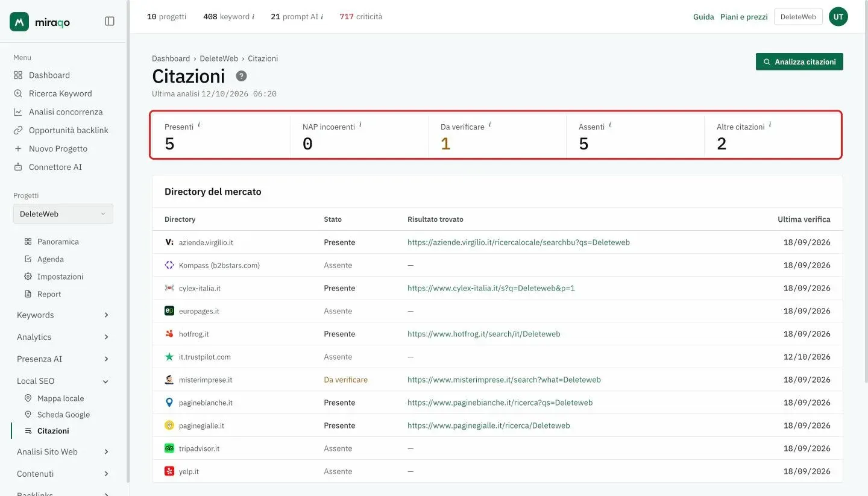Click the Kompass directory logo icon
Image resolution: width=868 pixels, height=496 pixels.
click(x=169, y=265)
